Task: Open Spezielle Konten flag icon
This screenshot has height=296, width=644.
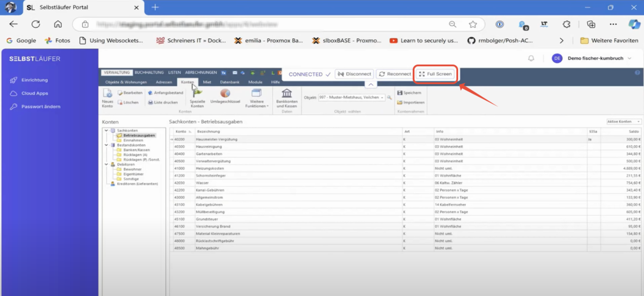Action: (x=197, y=93)
